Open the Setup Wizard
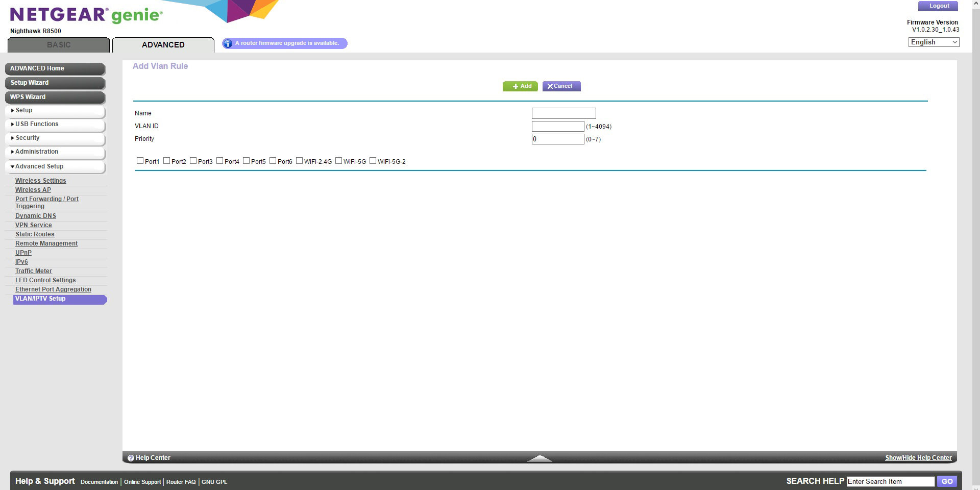 [x=55, y=83]
